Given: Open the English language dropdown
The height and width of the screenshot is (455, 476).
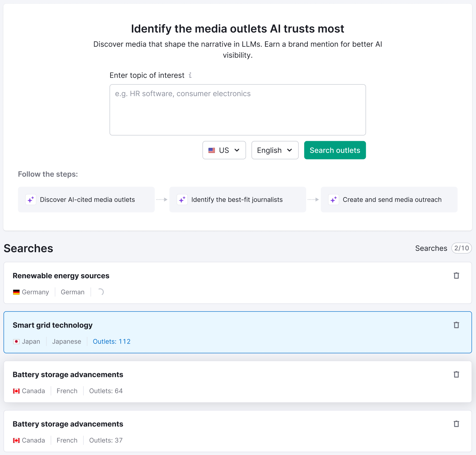Looking at the screenshot, I should pyautogui.click(x=275, y=150).
